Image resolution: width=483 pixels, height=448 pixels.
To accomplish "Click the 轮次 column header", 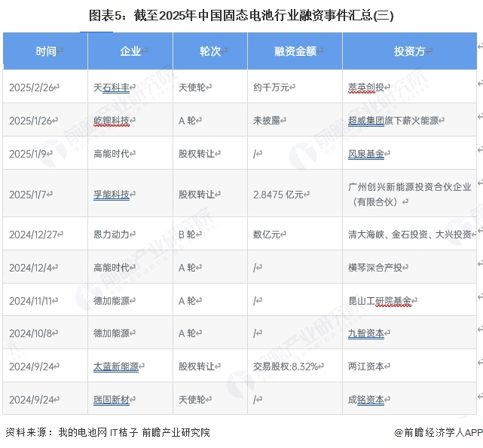I will tap(210, 51).
